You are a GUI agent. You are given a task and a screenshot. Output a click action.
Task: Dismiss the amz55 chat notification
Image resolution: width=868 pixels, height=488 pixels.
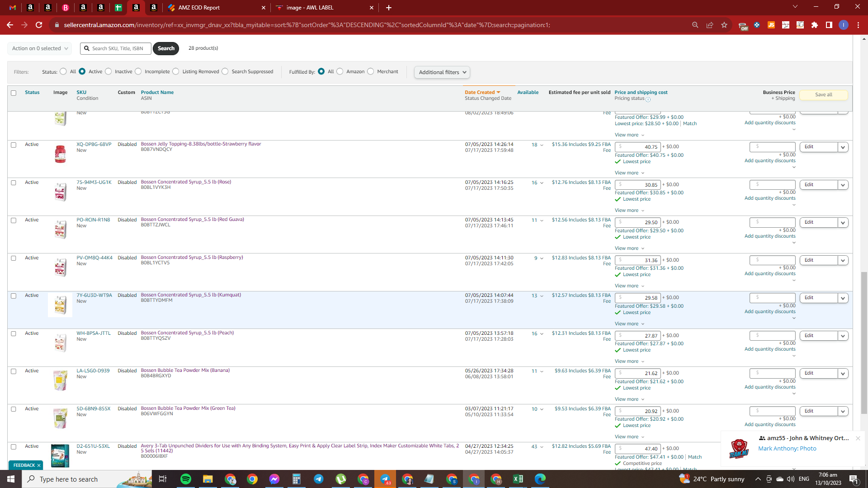point(858,438)
